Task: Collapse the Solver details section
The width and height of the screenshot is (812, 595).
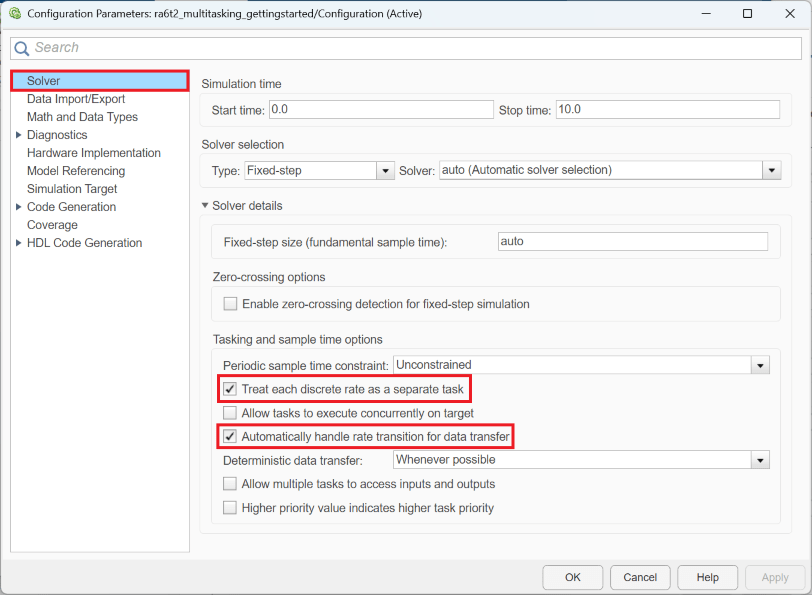Action: coord(205,206)
